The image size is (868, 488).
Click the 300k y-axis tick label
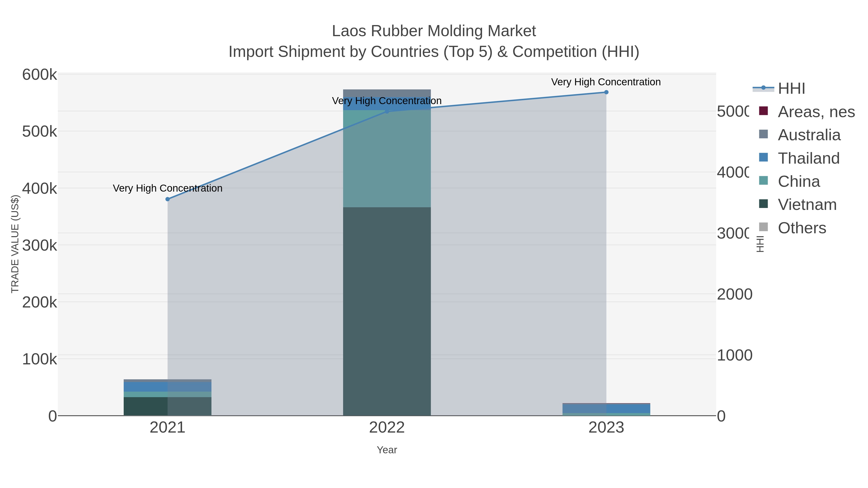coord(40,246)
